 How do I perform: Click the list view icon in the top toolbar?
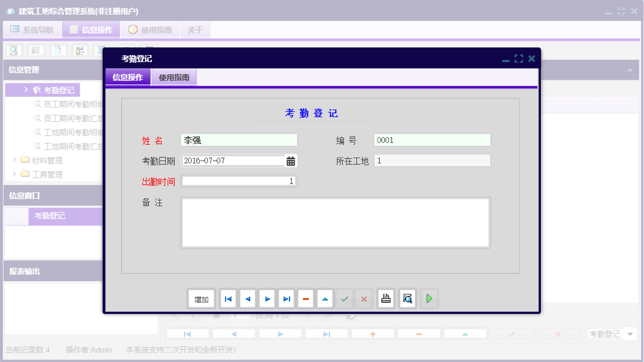pyautogui.click(x=35, y=50)
